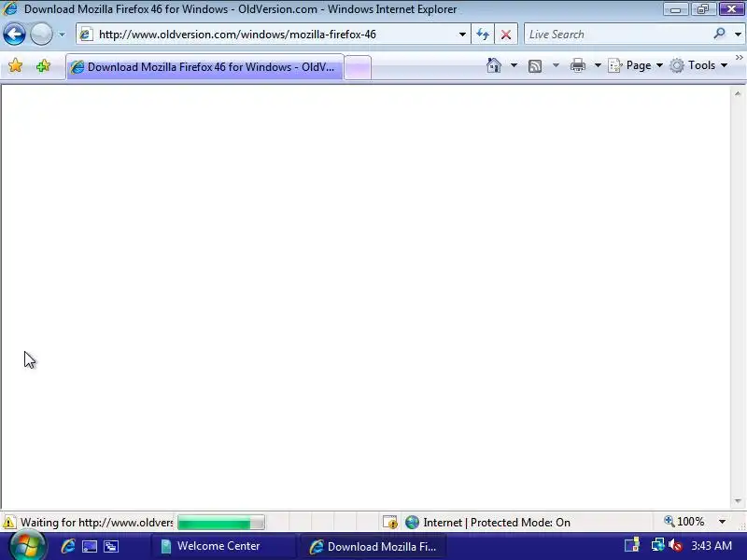Show more toolbar items via chevron

[739, 58]
